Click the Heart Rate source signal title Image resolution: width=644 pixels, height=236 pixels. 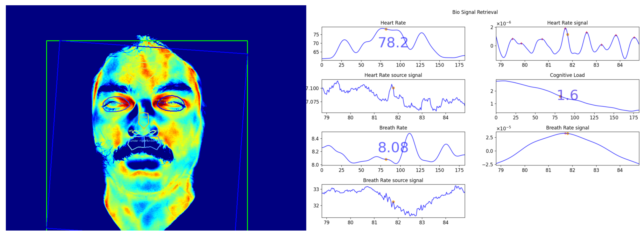[393, 75]
